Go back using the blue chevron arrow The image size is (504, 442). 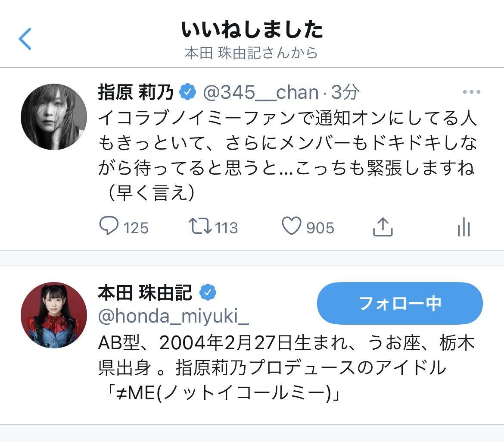click(25, 39)
